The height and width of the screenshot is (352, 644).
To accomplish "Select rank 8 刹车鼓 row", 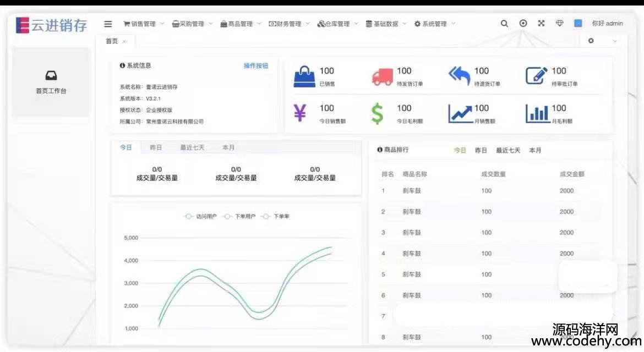I will [489, 337].
